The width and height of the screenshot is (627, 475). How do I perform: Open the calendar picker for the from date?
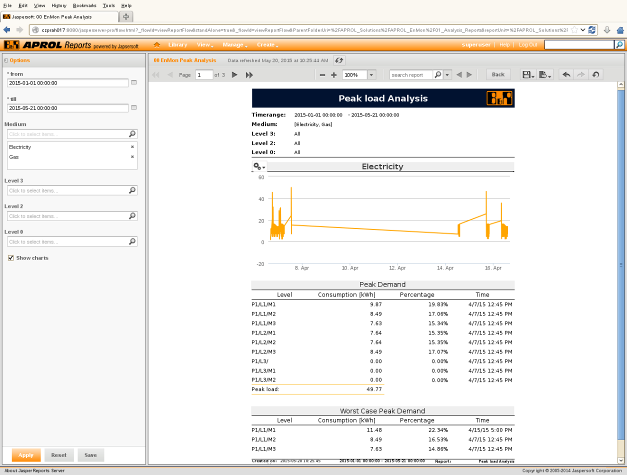tap(134, 82)
